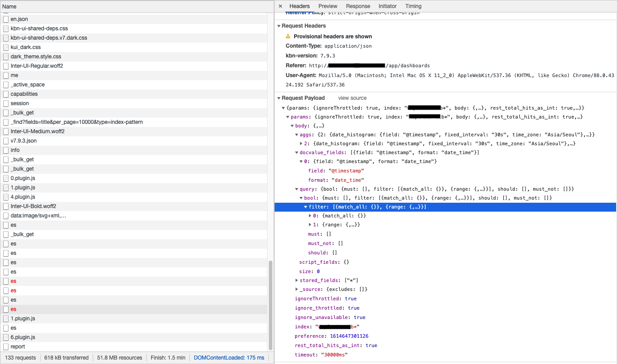Expand the _source object node
This screenshot has width=617, height=364.
point(297,290)
